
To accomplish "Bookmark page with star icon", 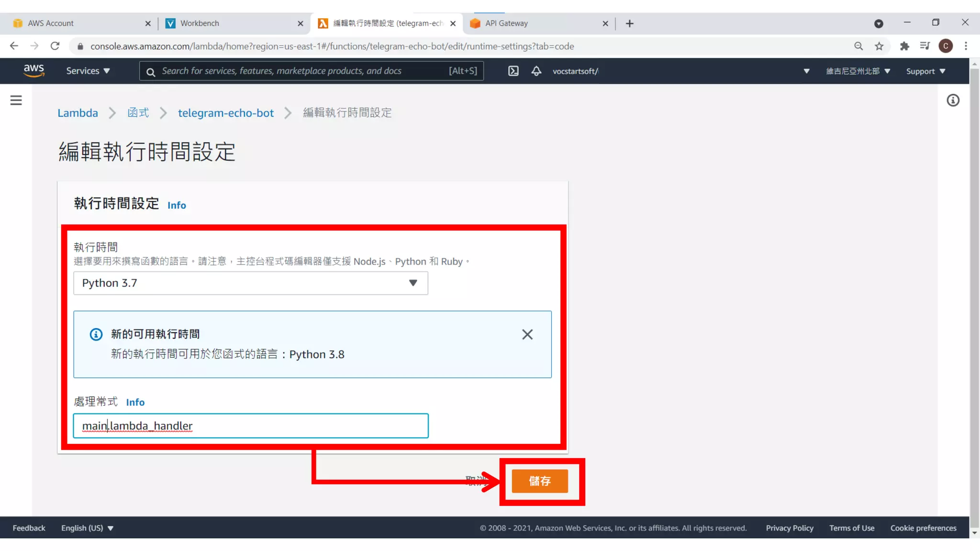I will (879, 46).
